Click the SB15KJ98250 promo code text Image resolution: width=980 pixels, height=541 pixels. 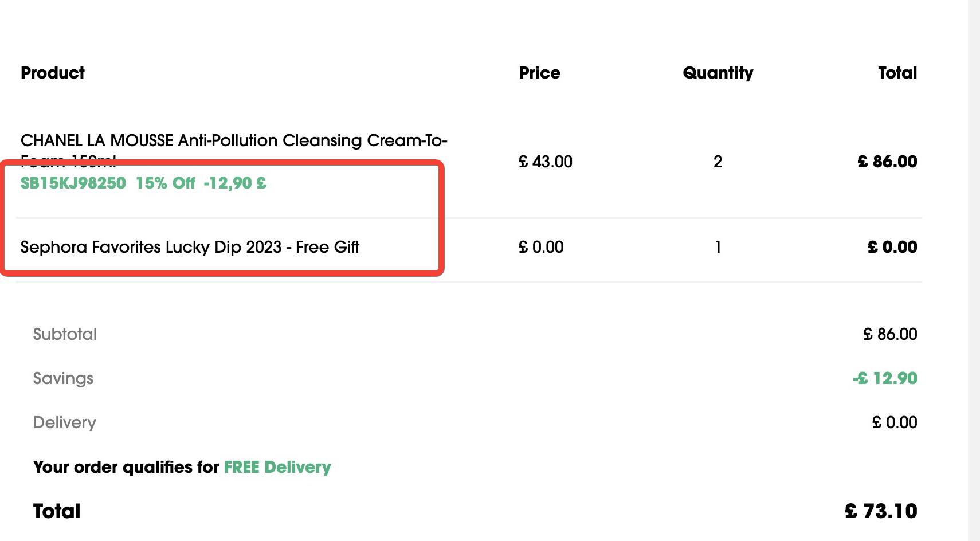73,183
